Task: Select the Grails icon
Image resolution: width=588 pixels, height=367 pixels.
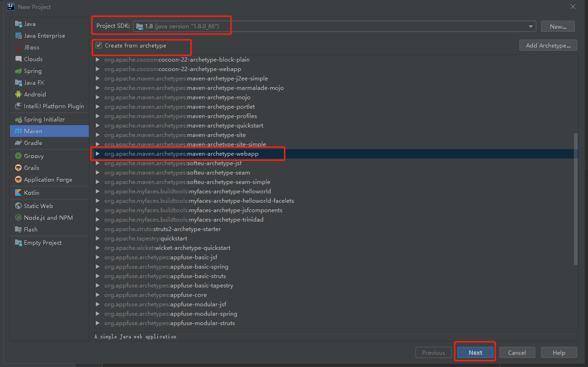Action: click(x=18, y=168)
